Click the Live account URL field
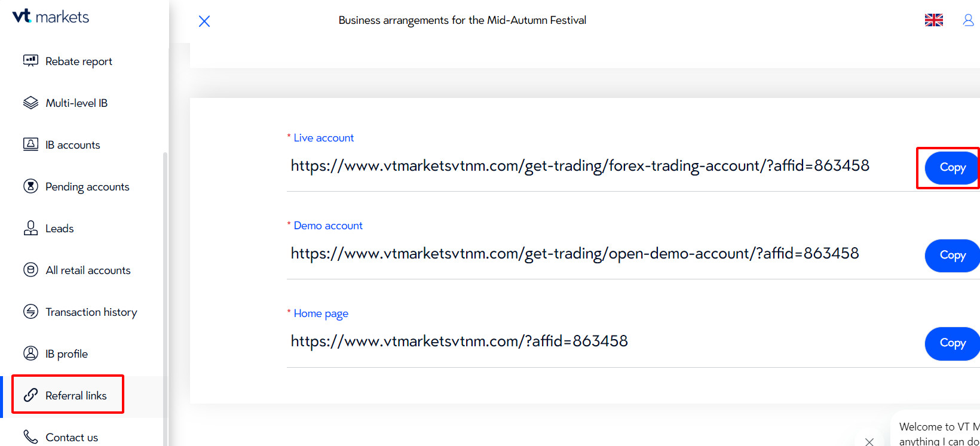 580,166
